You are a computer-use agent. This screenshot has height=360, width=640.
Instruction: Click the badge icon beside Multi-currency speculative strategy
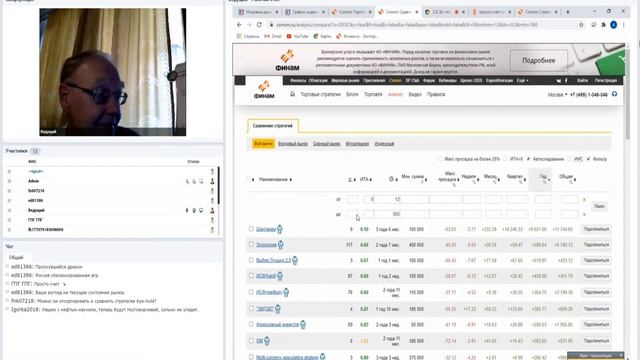coord(322,357)
